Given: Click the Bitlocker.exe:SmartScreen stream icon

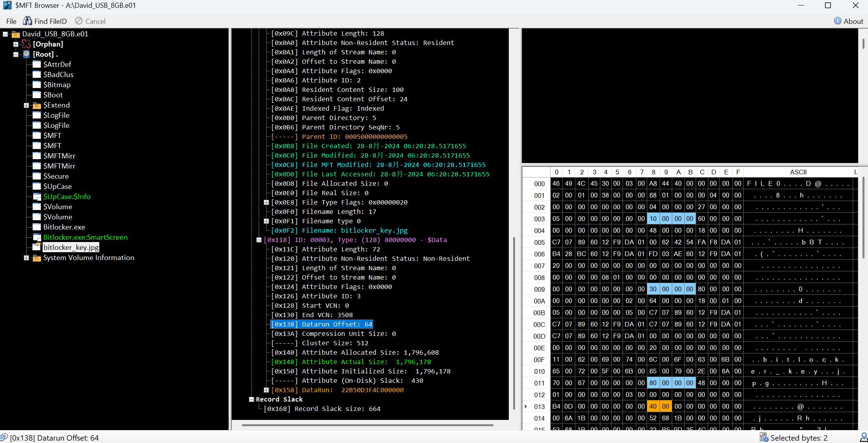Looking at the screenshot, I should pos(37,237).
